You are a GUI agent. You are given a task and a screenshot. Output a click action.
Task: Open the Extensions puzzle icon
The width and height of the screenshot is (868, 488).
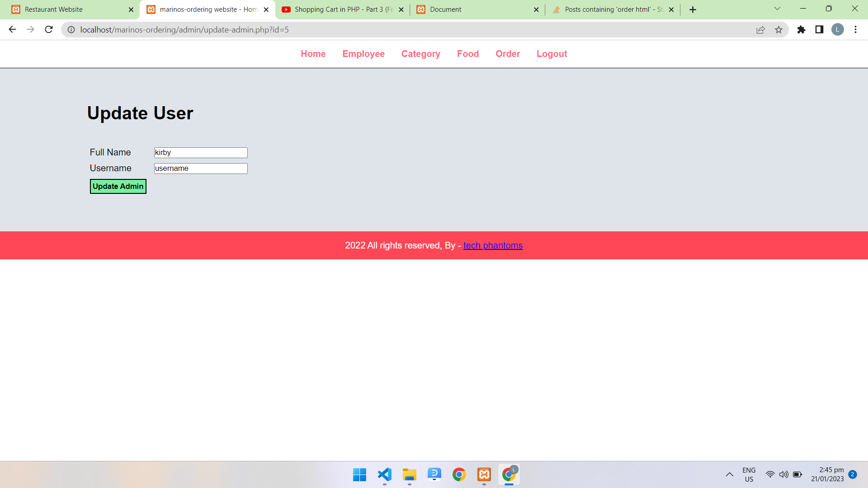click(801, 30)
